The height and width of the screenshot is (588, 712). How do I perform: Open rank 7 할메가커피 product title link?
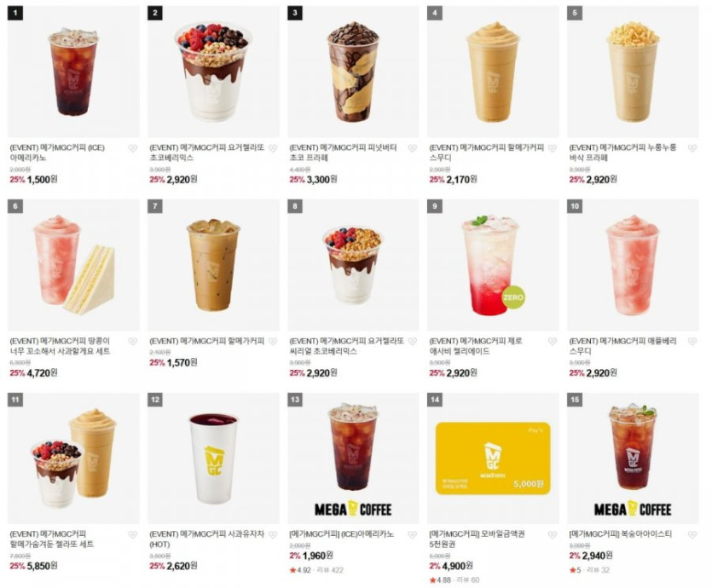[206, 341]
